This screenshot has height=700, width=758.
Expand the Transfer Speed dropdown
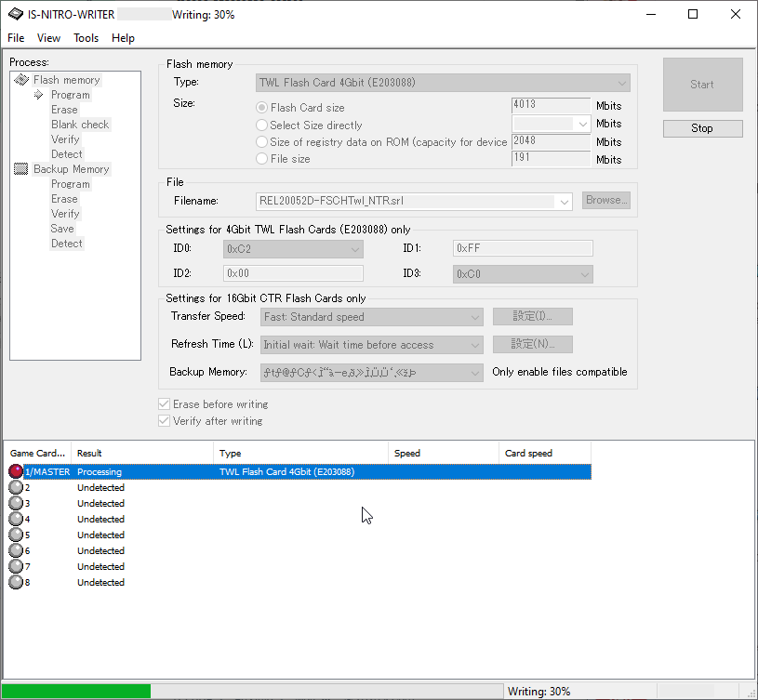tap(371, 317)
